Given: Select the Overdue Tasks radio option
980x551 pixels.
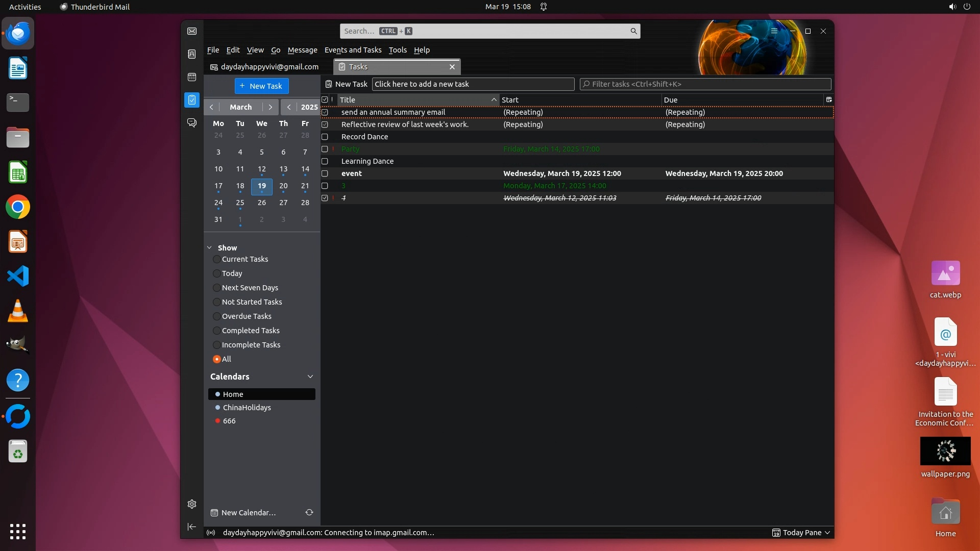Looking at the screenshot, I should pos(217,316).
